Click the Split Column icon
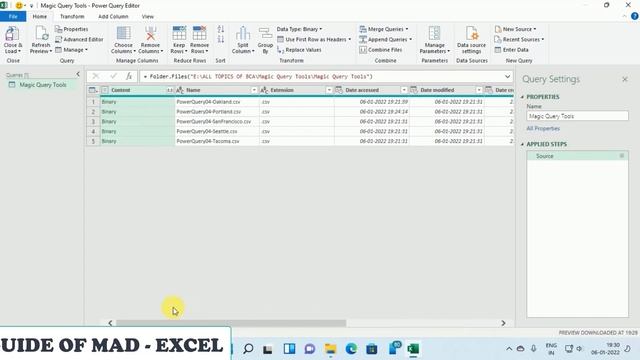The height and width of the screenshot is (360, 640). tap(243, 34)
